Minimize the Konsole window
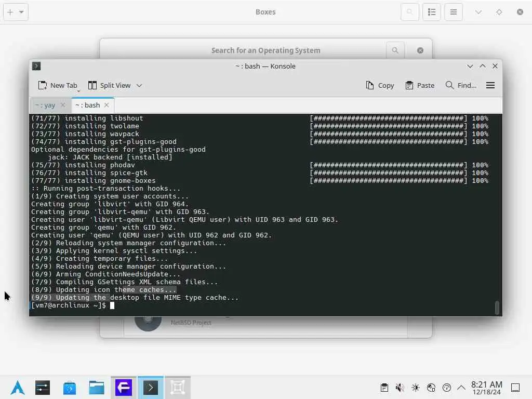This screenshot has width=532, height=399. [470, 66]
